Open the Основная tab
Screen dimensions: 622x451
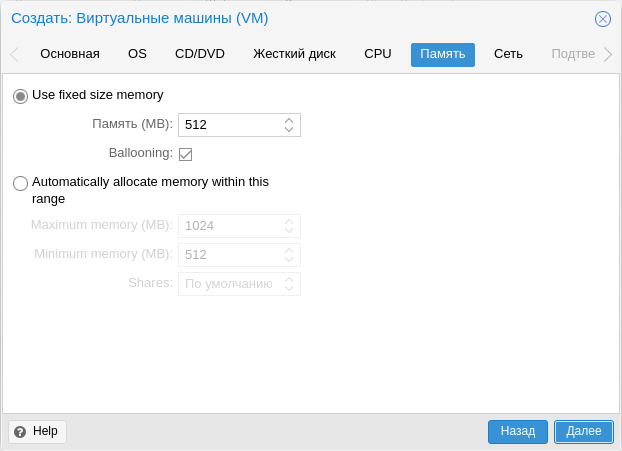tap(70, 54)
